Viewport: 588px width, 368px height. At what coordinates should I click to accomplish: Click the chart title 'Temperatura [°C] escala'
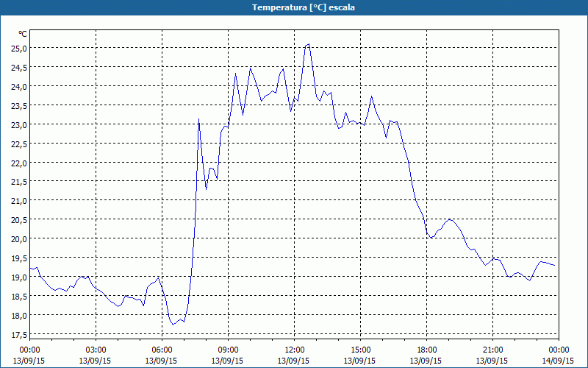coord(304,7)
